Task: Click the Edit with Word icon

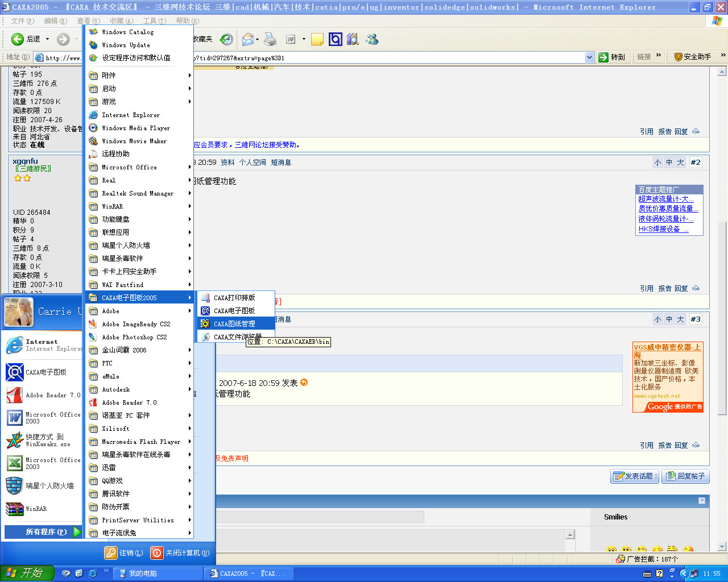Action: (x=291, y=39)
